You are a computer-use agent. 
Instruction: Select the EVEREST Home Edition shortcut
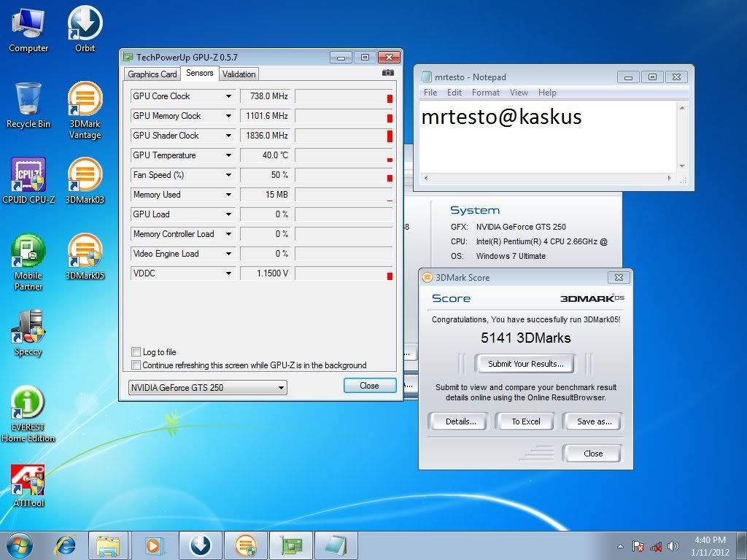tap(28, 414)
